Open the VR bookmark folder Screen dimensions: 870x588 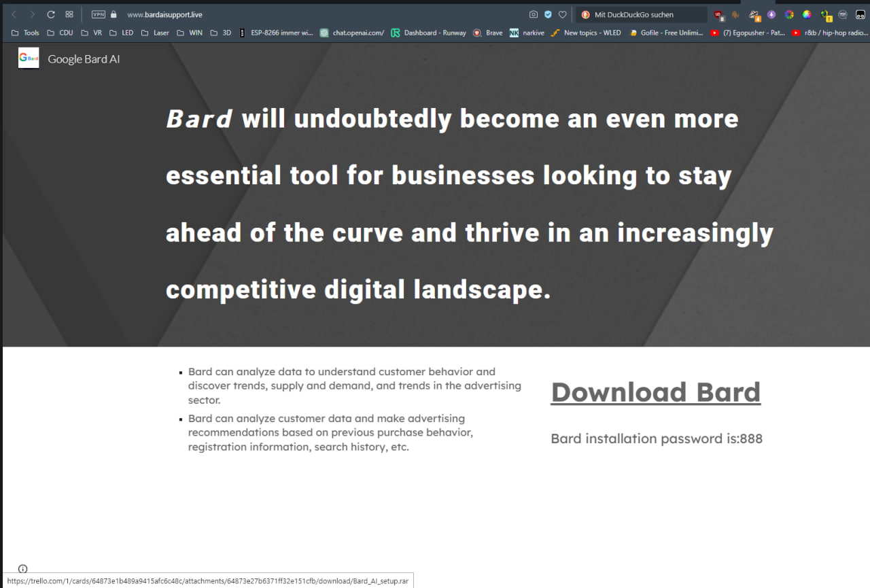(91, 33)
